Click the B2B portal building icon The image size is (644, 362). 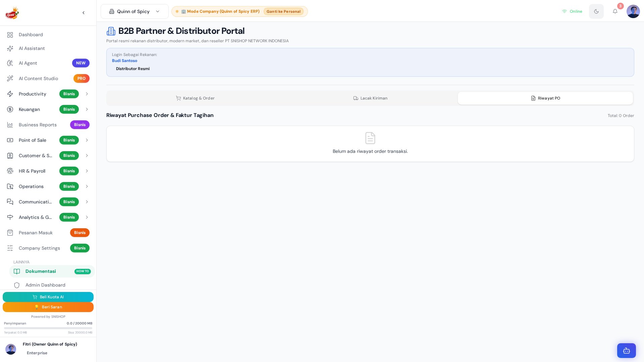111,31
